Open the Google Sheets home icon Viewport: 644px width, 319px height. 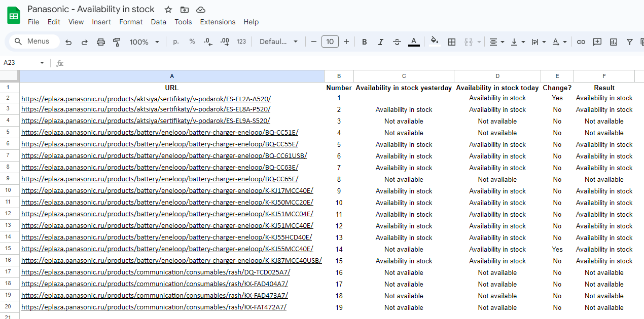[14, 15]
